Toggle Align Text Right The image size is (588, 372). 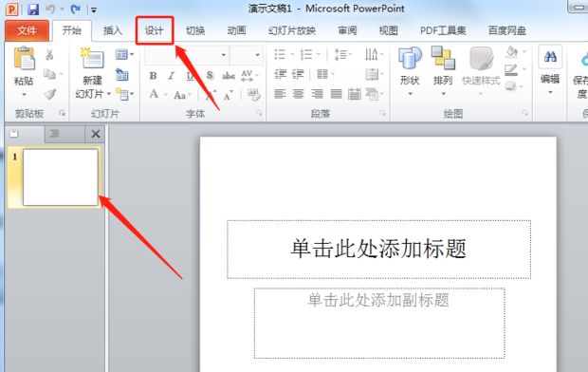[318, 94]
